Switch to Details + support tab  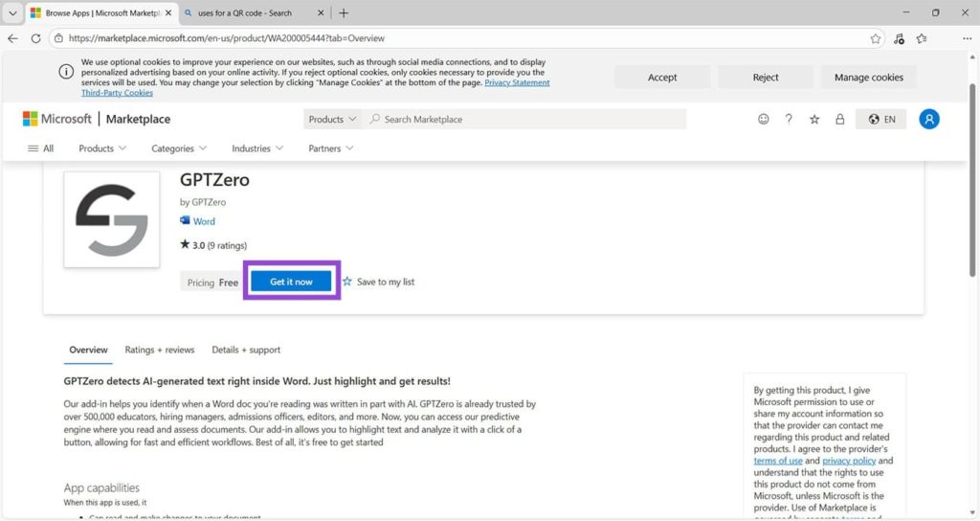(246, 350)
